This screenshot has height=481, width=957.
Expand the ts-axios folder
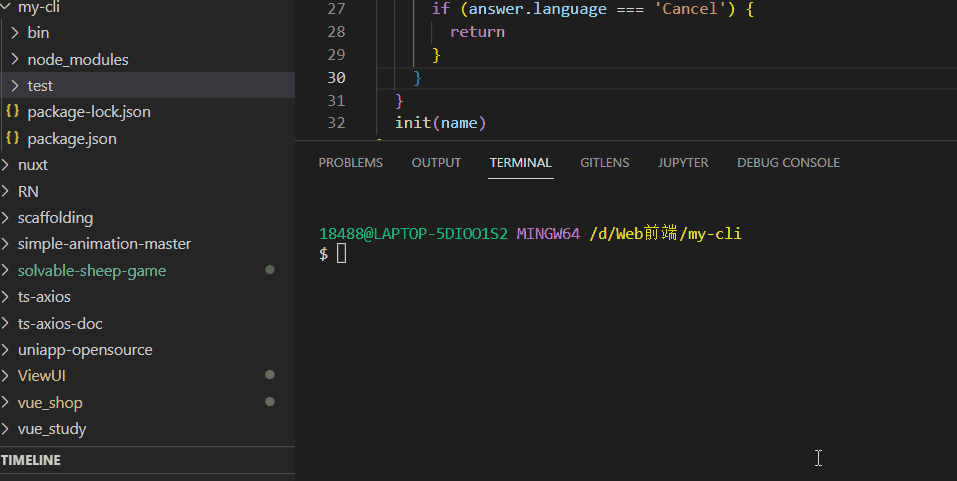(x=147, y=297)
